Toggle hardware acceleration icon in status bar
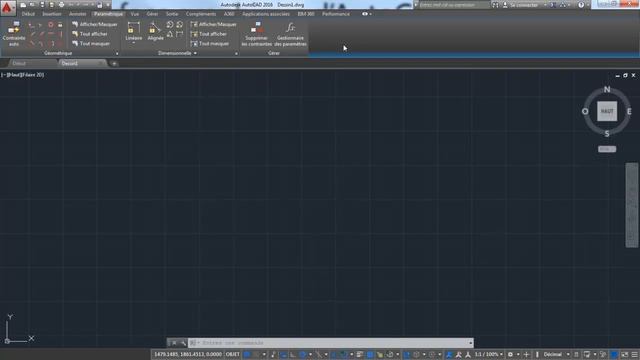Screen dimensions: 640x360 click(614, 354)
